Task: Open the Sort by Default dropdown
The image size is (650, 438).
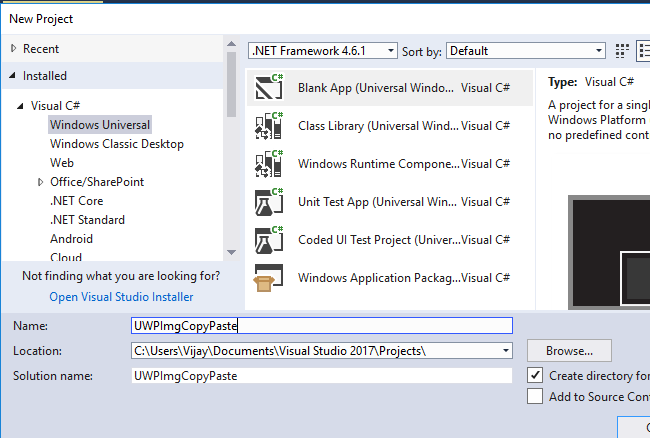Action: pyautogui.click(x=526, y=50)
